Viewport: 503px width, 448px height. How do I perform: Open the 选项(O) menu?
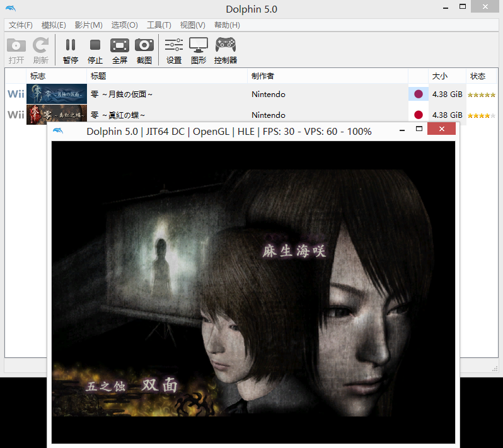pyautogui.click(x=124, y=25)
